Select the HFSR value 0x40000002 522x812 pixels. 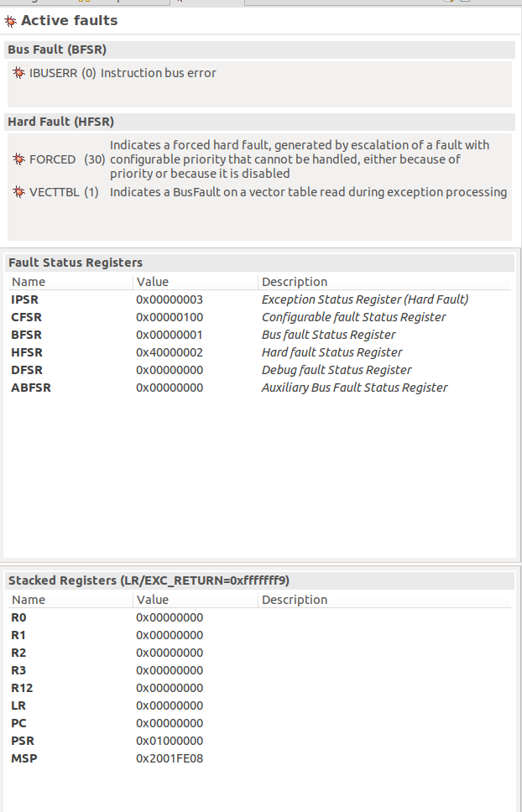point(170,352)
